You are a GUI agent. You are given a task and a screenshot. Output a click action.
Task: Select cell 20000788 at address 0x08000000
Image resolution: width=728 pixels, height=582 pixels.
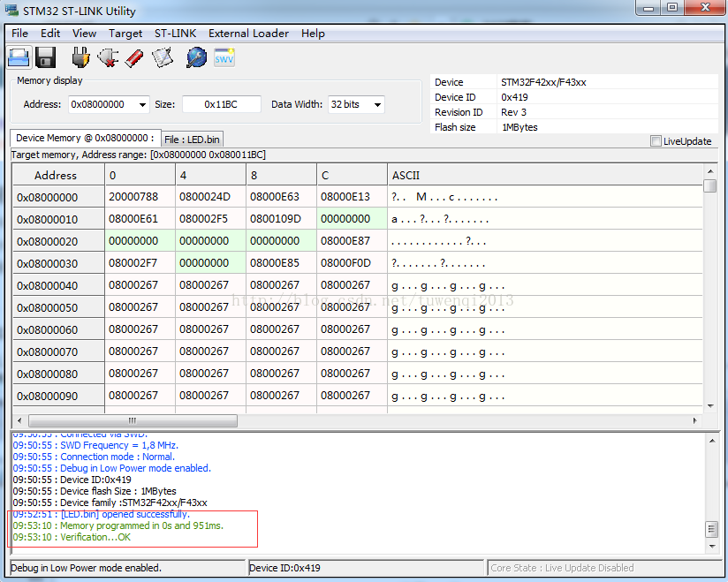[x=140, y=197]
